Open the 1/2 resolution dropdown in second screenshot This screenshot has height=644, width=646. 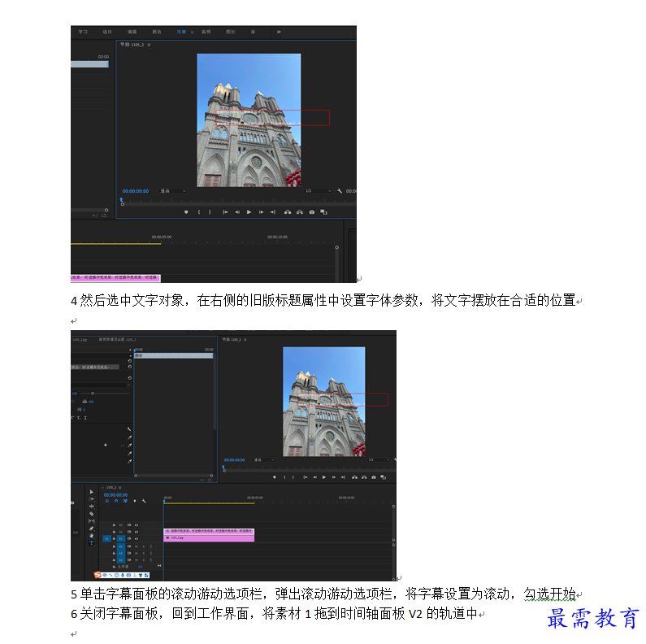point(378,459)
